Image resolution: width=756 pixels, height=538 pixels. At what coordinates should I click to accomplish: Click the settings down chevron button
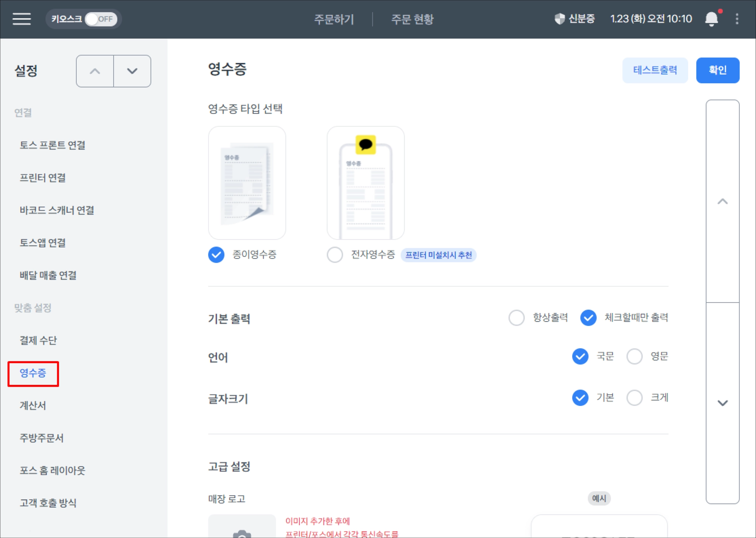click(x=132, y=71)
